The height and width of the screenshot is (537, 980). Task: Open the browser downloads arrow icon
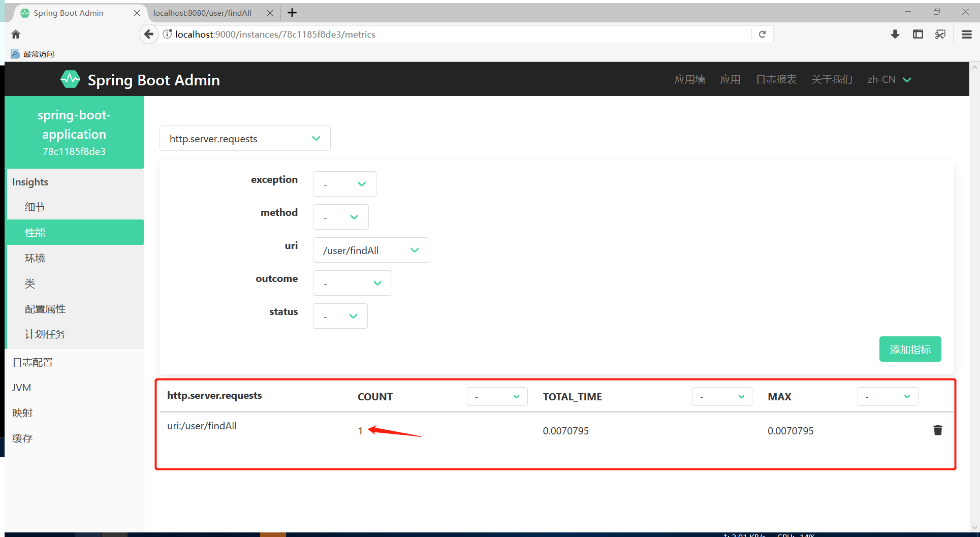895,34
